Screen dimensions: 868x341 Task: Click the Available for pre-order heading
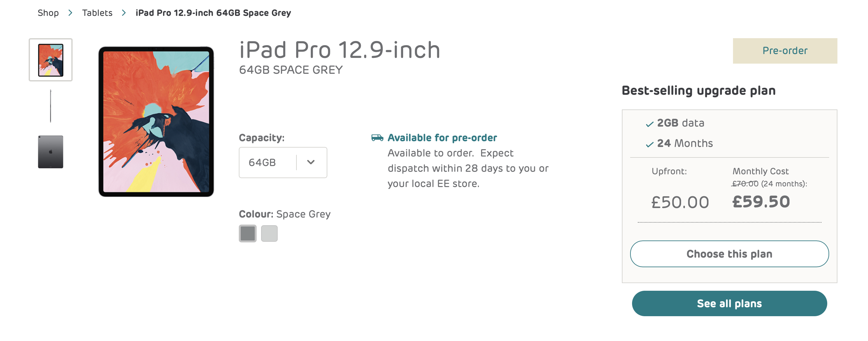pyautogui.click(x=442, y=138)
